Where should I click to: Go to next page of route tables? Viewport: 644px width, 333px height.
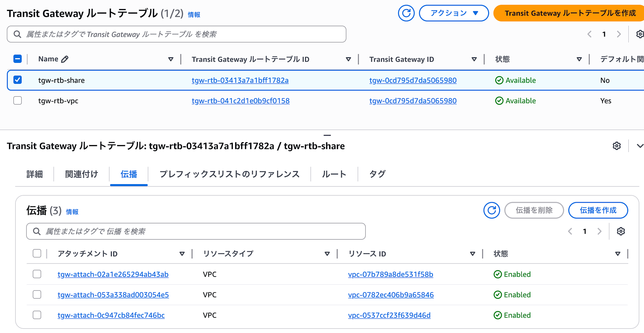619,34
